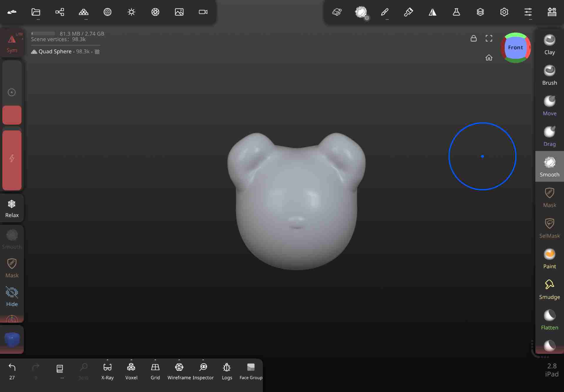
Task: Adjust the upper red radius slider
Action: tap(12, 115)
